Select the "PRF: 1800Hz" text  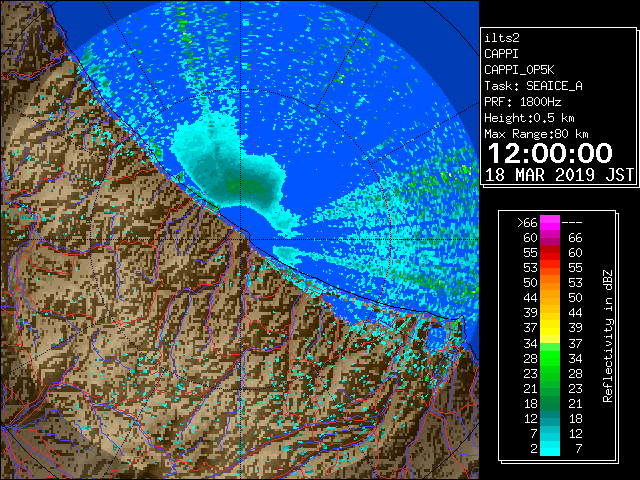tap(522, 102)
